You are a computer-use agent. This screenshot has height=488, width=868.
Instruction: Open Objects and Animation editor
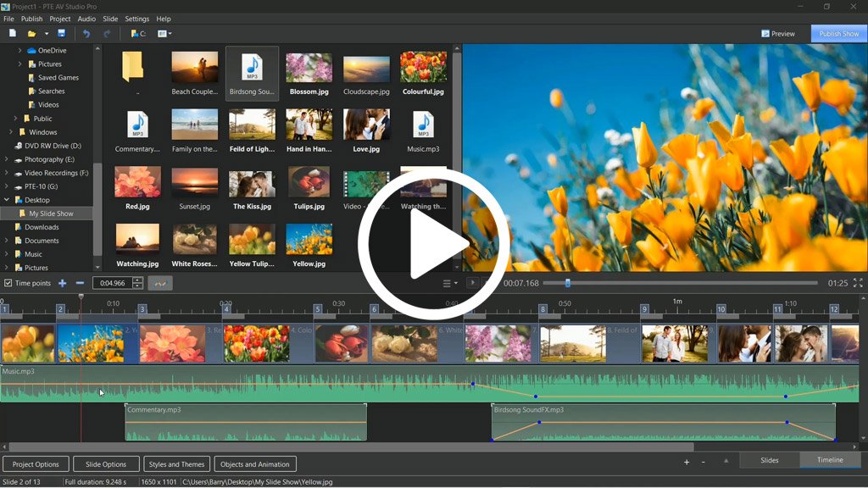coord(254,464)
